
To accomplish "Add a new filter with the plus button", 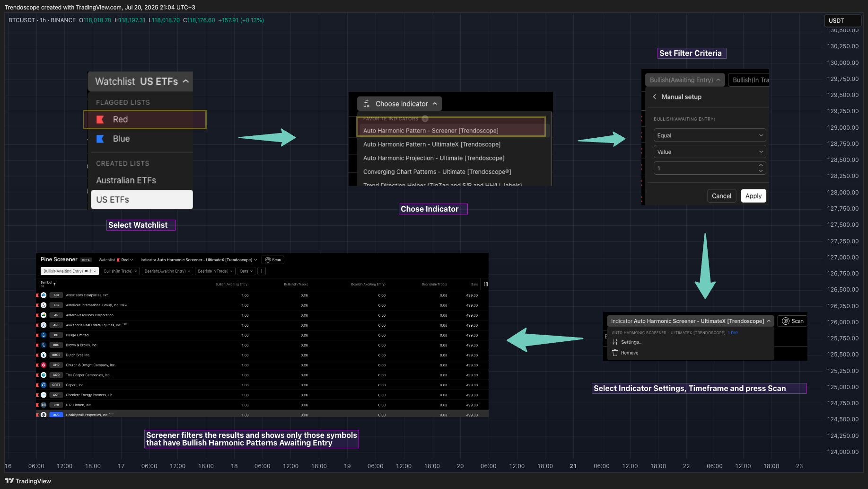I will pos(262,271).
